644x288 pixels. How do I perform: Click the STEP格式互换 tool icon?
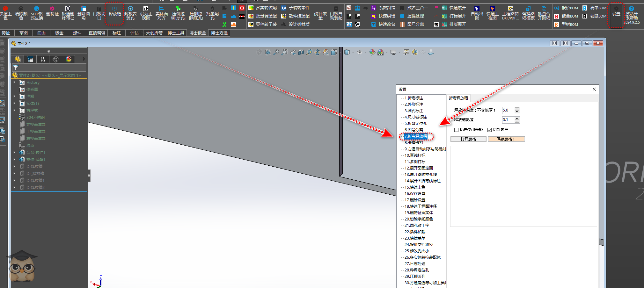(x=37, y=13)
